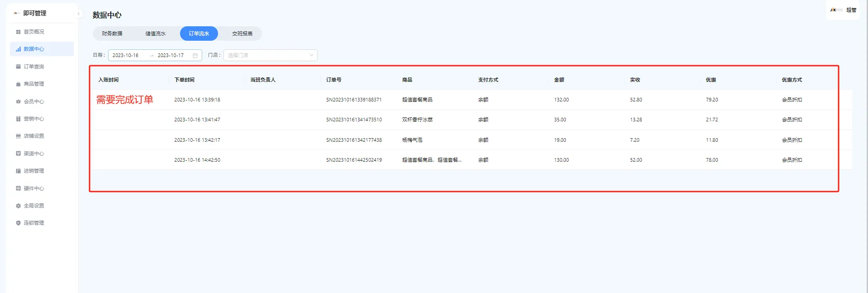The height and width of the screenshot is (293, 868).
Task: Click the received value 52.80
Action: click(x=636, y=100)
